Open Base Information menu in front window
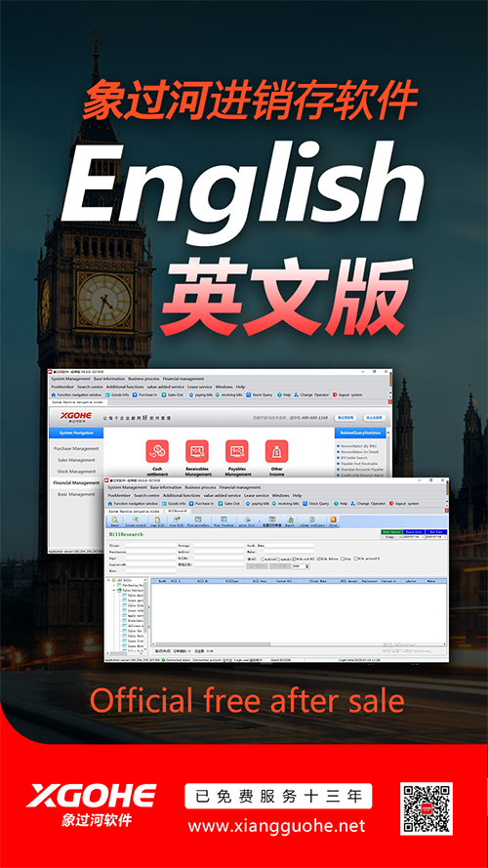488x868 pixels. [x=166, y=487]
